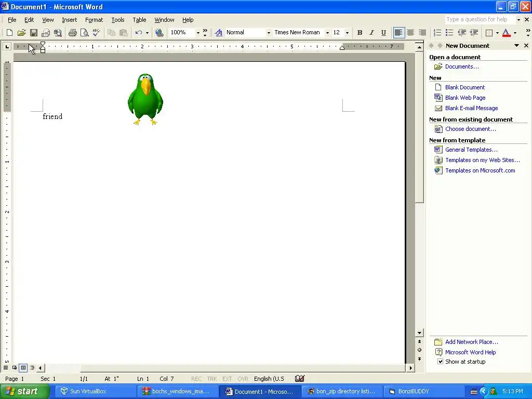Toggle the Show at startup checkbox
The width and height of the screenshot is (532, 399).
tap(440, 362)
